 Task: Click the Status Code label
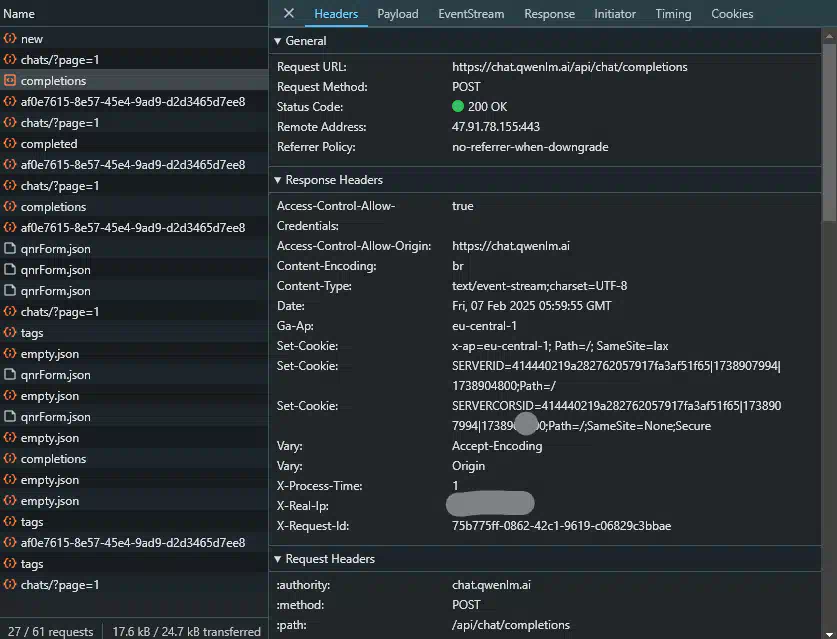pos(310,107)
